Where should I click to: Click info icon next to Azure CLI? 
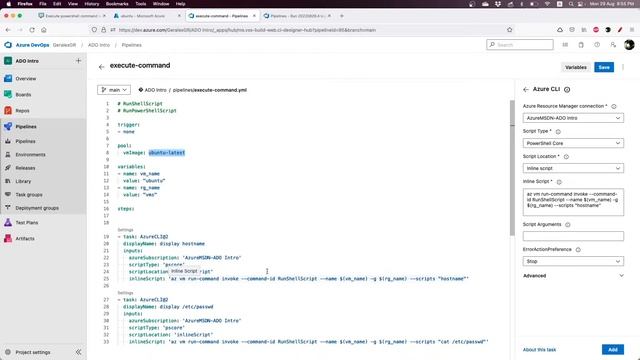point(567,89)
